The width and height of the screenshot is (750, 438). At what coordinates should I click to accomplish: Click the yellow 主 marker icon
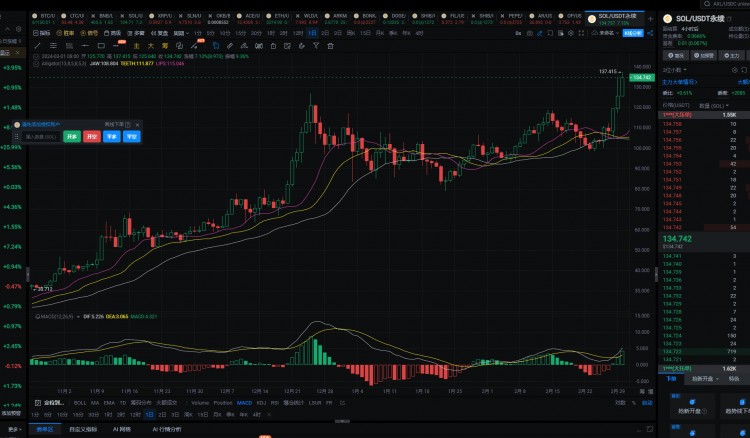pos(137,46)
